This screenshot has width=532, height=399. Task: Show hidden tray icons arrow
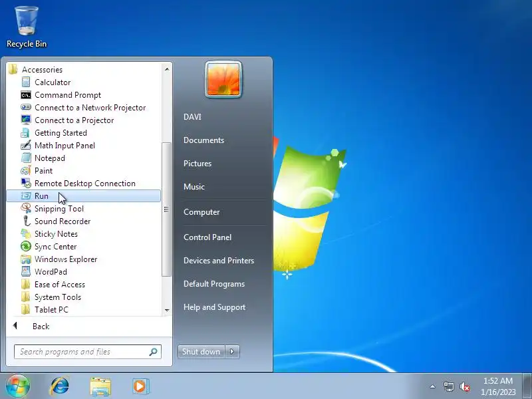click(432, 386)
